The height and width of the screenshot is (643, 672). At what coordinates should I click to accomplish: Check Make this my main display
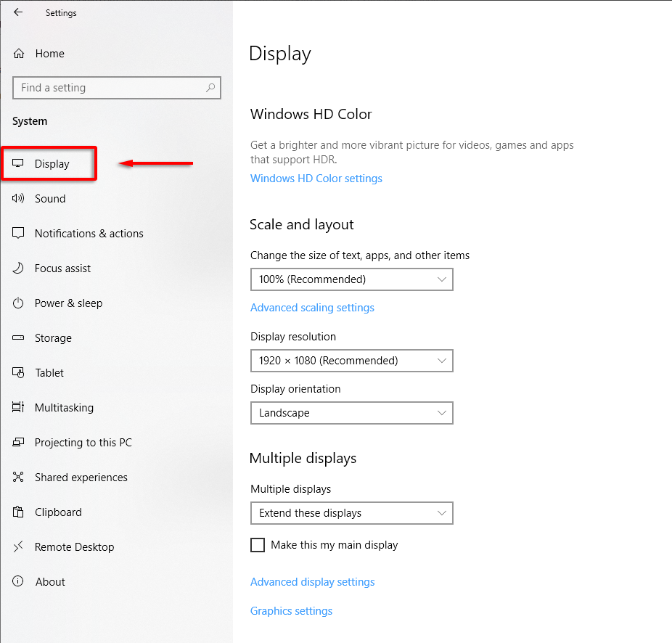click(258, 545)
